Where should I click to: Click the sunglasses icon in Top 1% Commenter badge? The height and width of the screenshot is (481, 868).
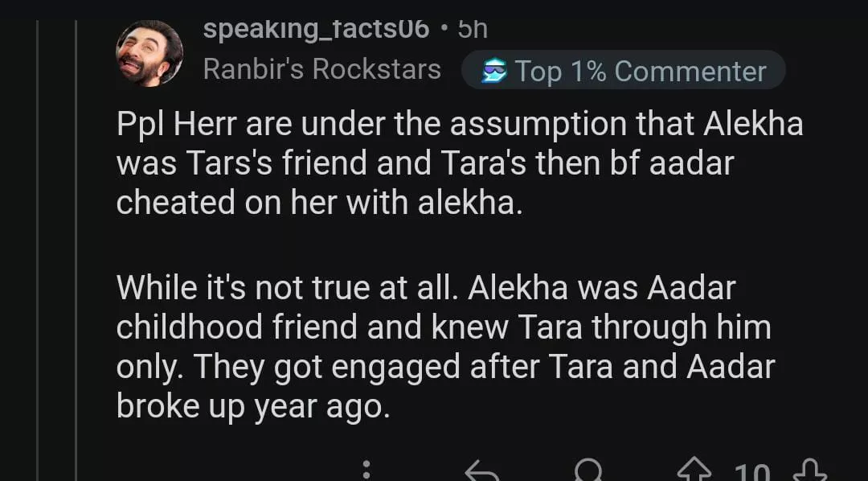[x=493, y=71]
